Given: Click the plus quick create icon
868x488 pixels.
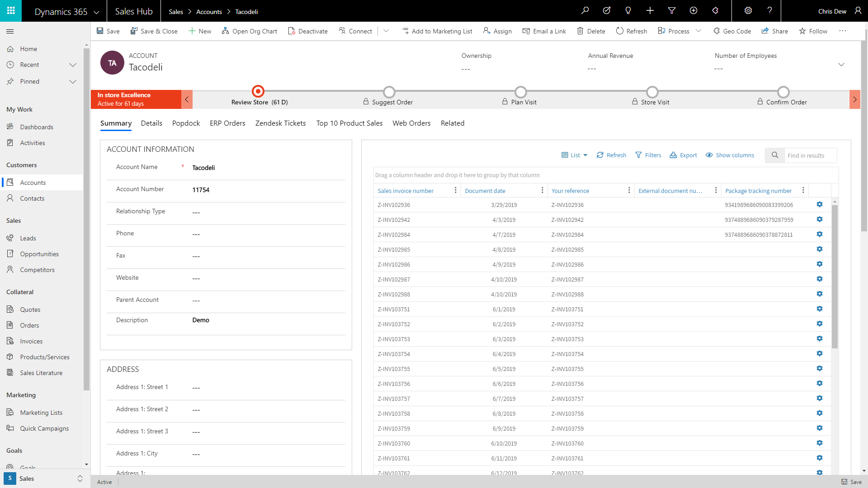Looking at the screenshot, I should [650, 11].
